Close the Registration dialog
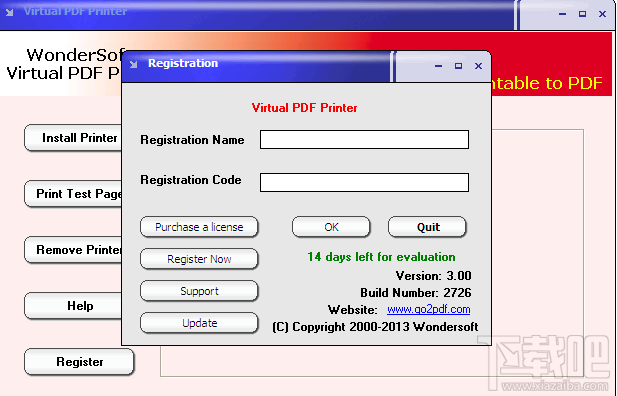This screenshot has width=617, height=396. (478, 66)
